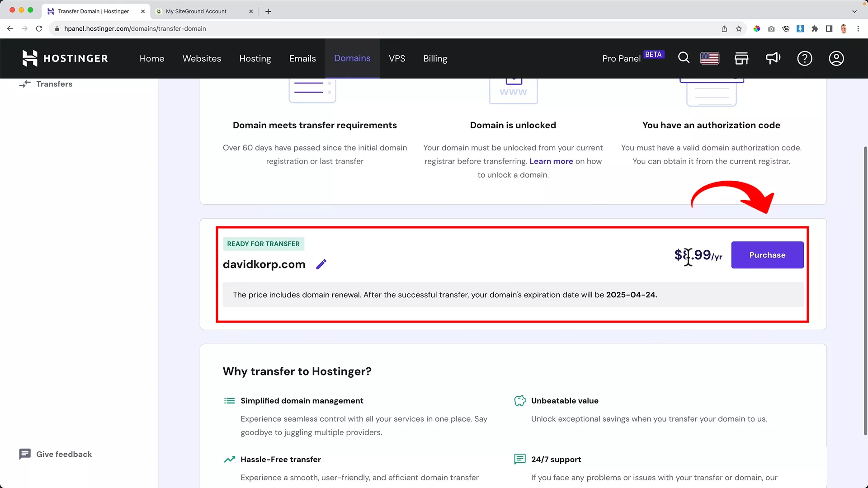Click the Transfers arrow icon in sidebar

click(26, 84)
